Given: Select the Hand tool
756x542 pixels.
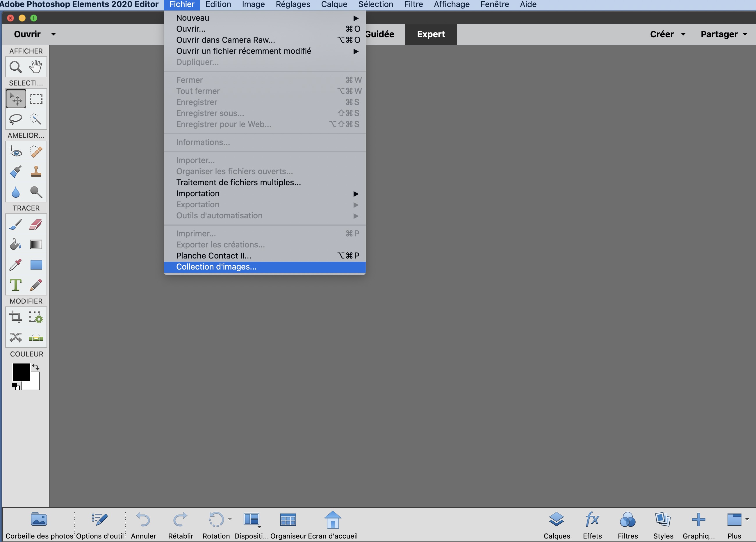Looking at the screenshot, I should click(35, 67).
